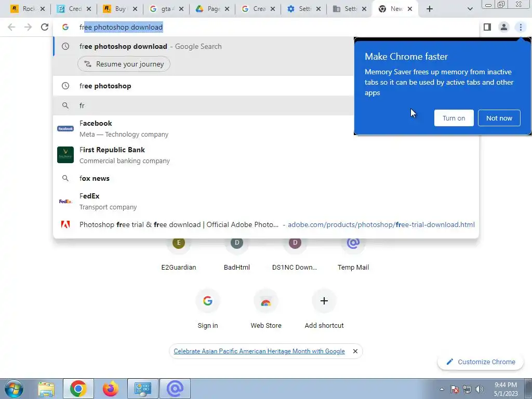Open Asian Pacific American Heritage Month link
The width and height of the screenshot is (532, 399).
coord(259,351)
